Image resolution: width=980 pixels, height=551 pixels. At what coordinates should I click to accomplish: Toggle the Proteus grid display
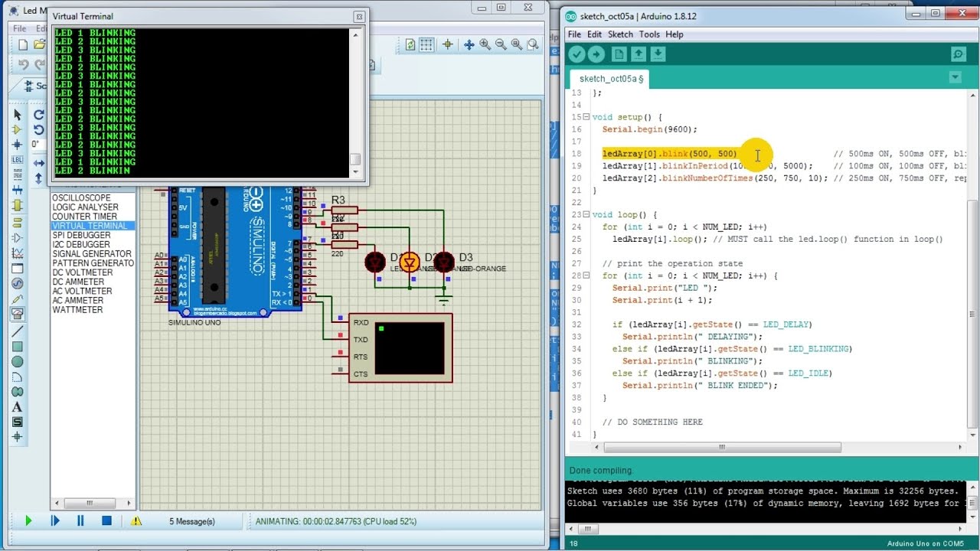426,45
